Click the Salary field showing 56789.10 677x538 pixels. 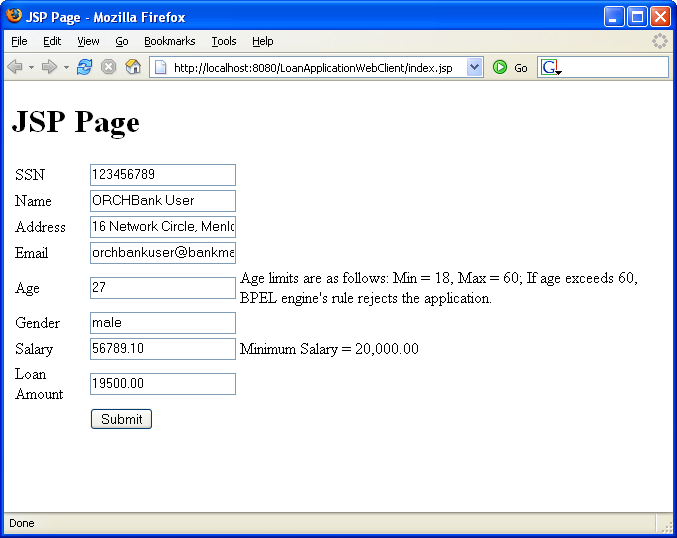coord(163,348)
